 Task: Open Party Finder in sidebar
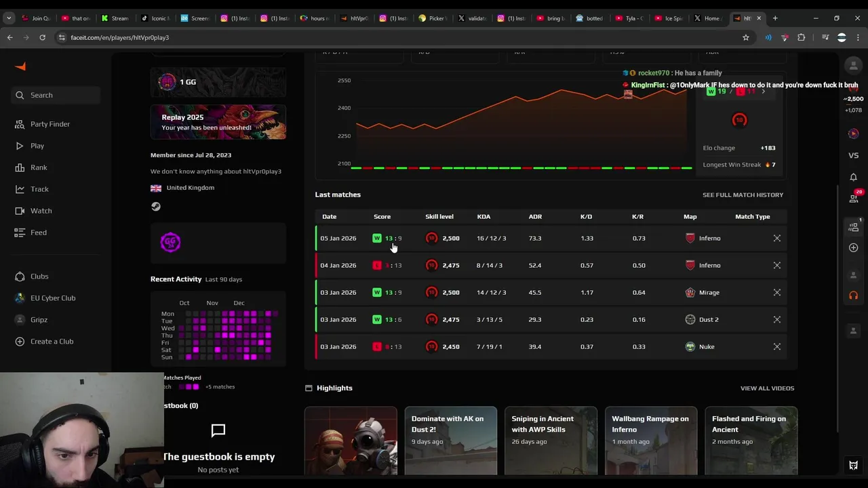(x=42, y=124)
